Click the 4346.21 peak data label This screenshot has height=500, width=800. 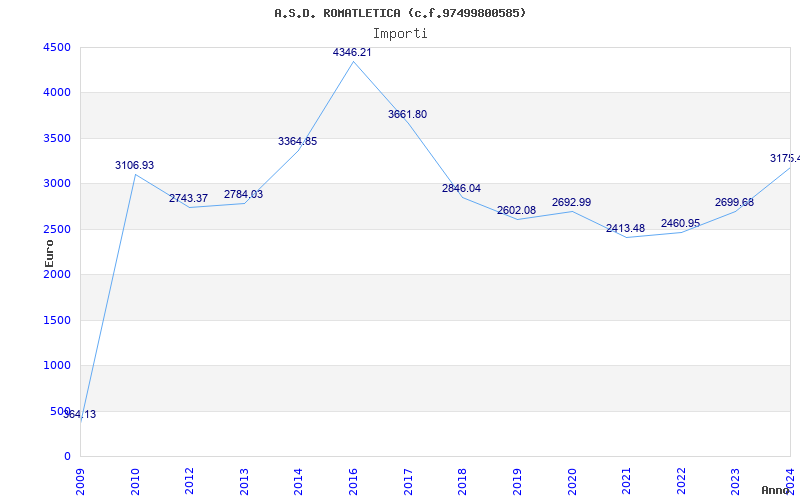pyautogui.click(x=352, y=52)
